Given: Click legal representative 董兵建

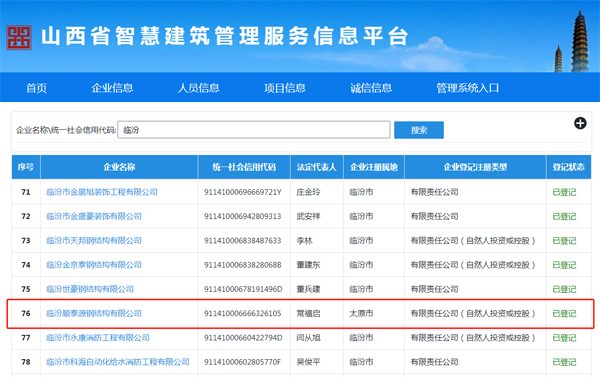Looking at the screenshot, I should pyautogui.click(x=308, y=289).
